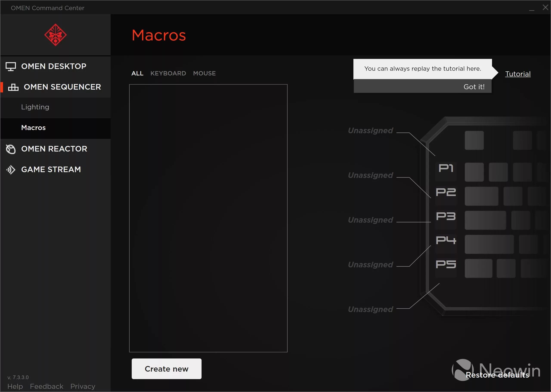Open Lighting section under OMEN SEQUENCER
The height and width of the screenshot is (392, 551).
tap(35, 106)
